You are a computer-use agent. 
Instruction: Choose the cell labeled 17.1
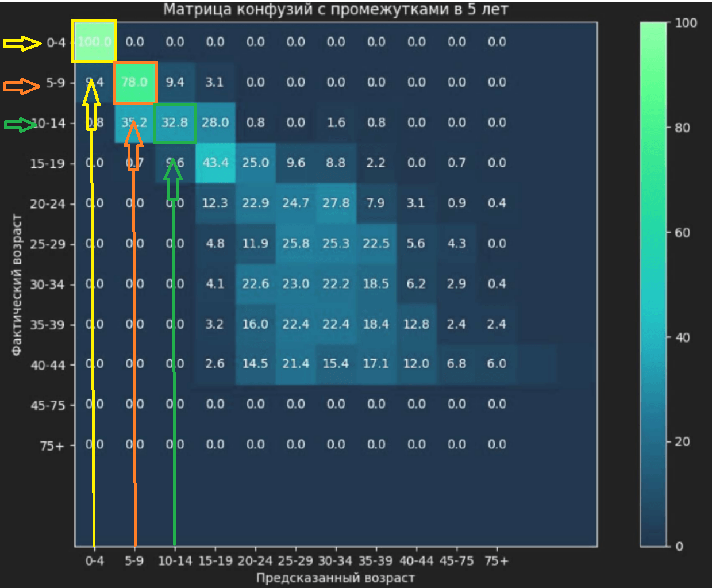[x=376, y=364]
